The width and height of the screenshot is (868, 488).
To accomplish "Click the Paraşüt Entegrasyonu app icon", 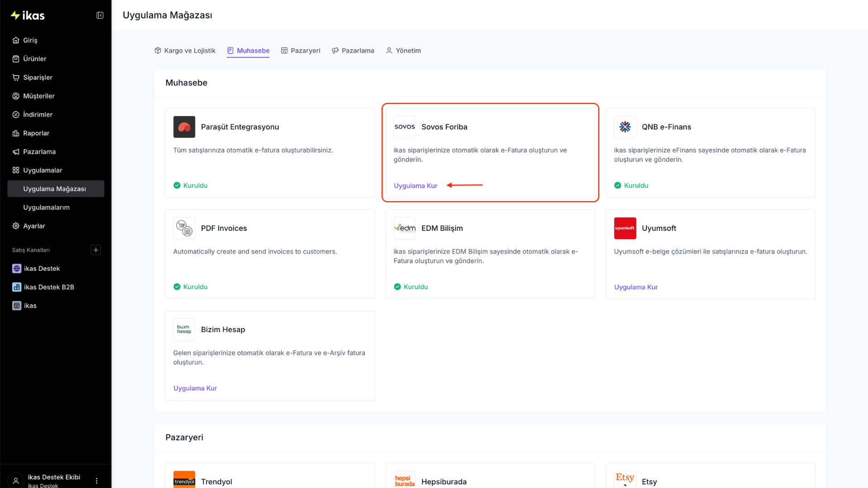I will click(184, 127).
